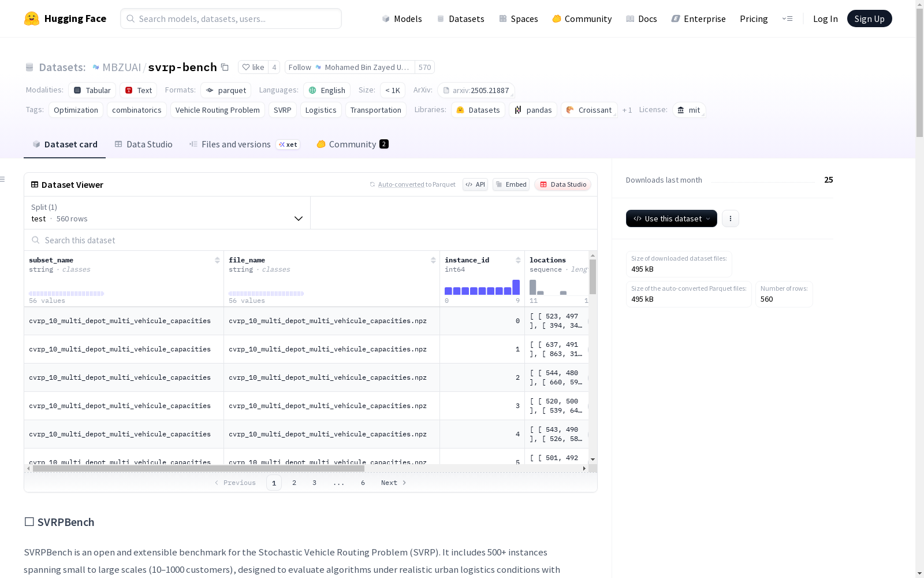Screen dimensions: 924x578
Task: Open the MBZUAI organization link
Action: pyautogui.click(x=121, y=67)
